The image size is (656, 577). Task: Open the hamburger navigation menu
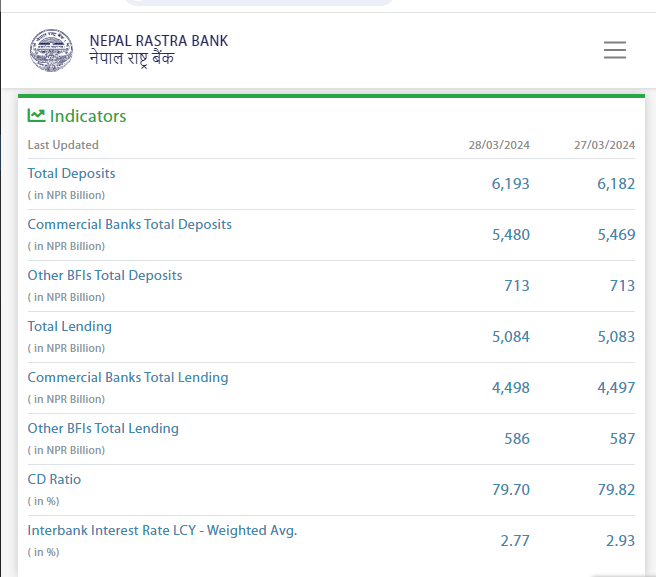point(614,50)
